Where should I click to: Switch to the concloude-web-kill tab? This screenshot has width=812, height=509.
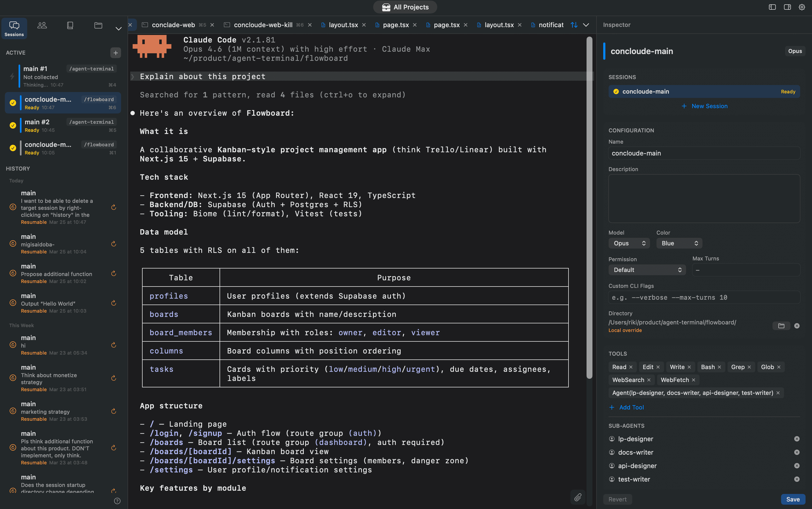(x=263, y=24)
